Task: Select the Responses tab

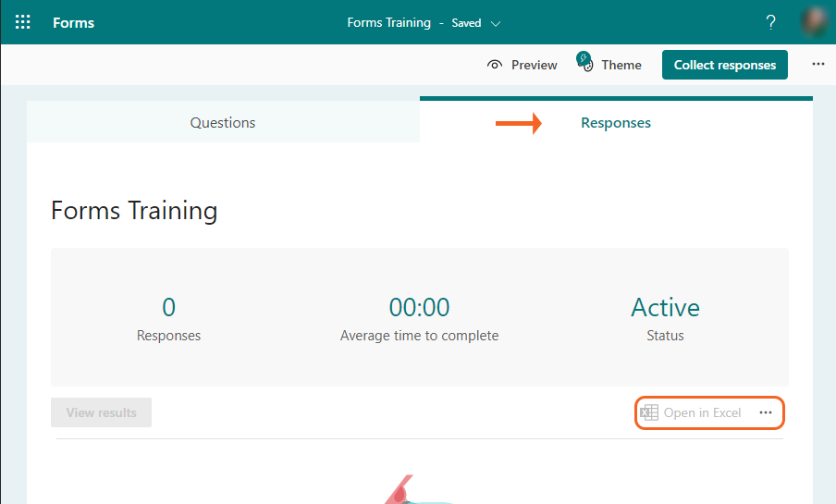Action: click(x=615, y=122)
